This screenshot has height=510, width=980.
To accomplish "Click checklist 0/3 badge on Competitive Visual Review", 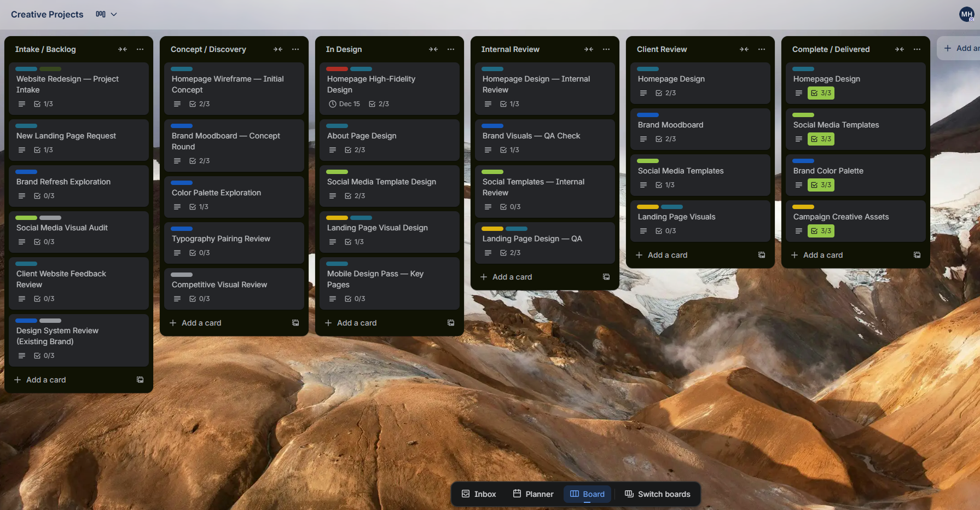I will 199,299.
